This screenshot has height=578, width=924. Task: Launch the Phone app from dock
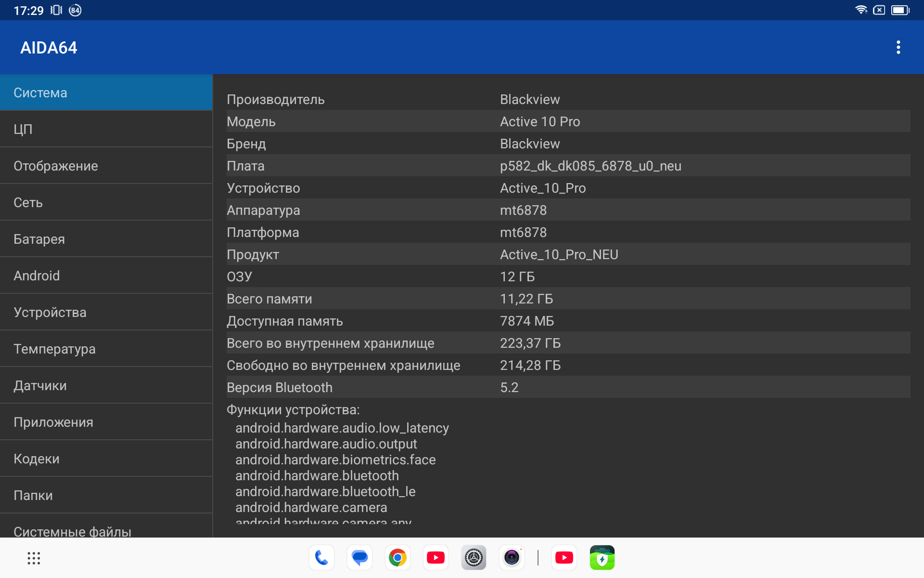coord(321,558)
